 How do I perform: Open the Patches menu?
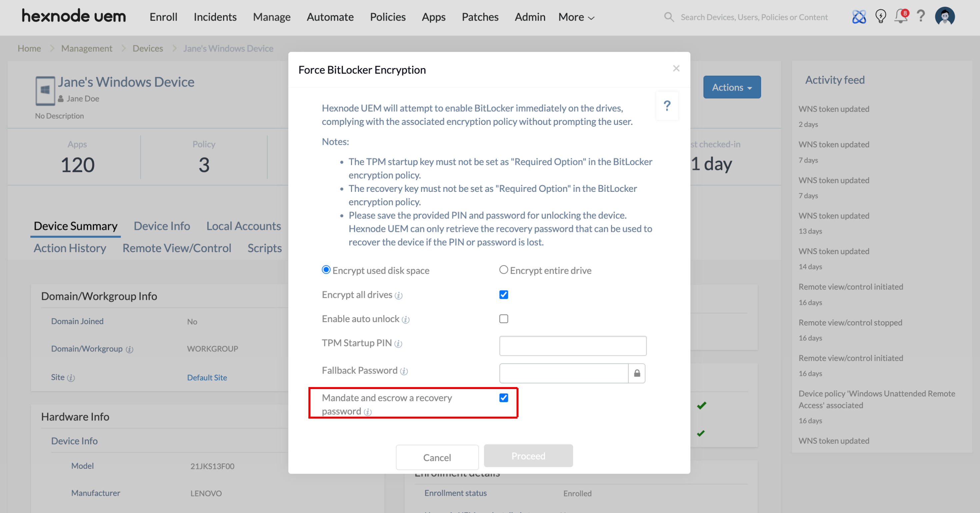tap(480, 17)
